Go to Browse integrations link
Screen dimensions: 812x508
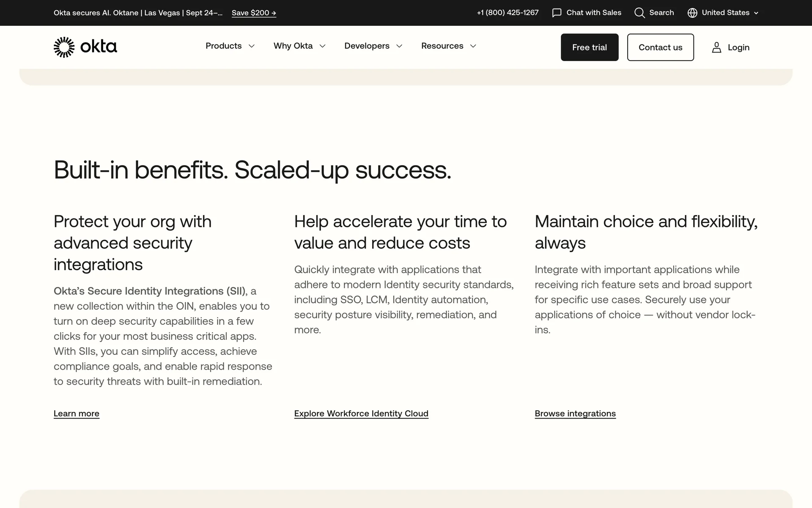(x=575, y=414)
